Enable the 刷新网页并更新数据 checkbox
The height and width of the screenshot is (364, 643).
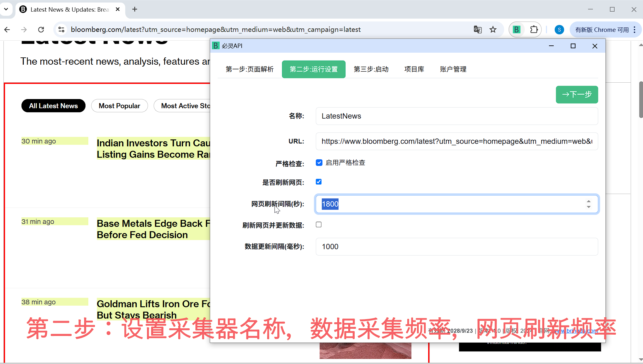click(319, 225)
